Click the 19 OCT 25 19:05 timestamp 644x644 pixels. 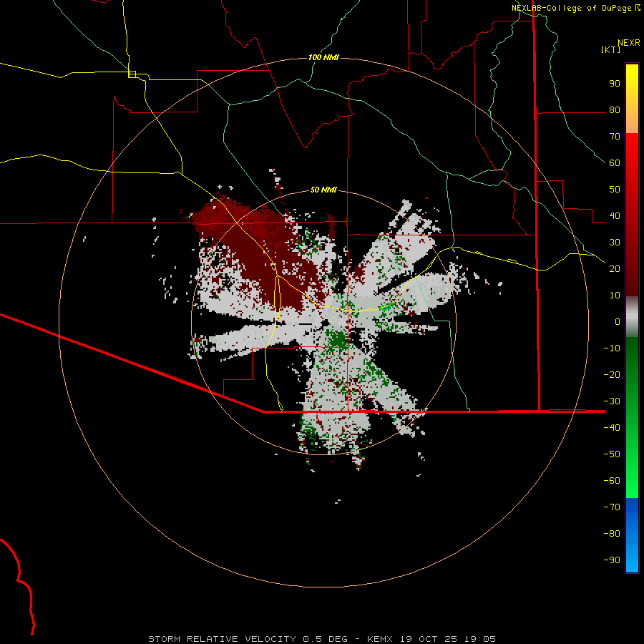[x=447, y=639]
